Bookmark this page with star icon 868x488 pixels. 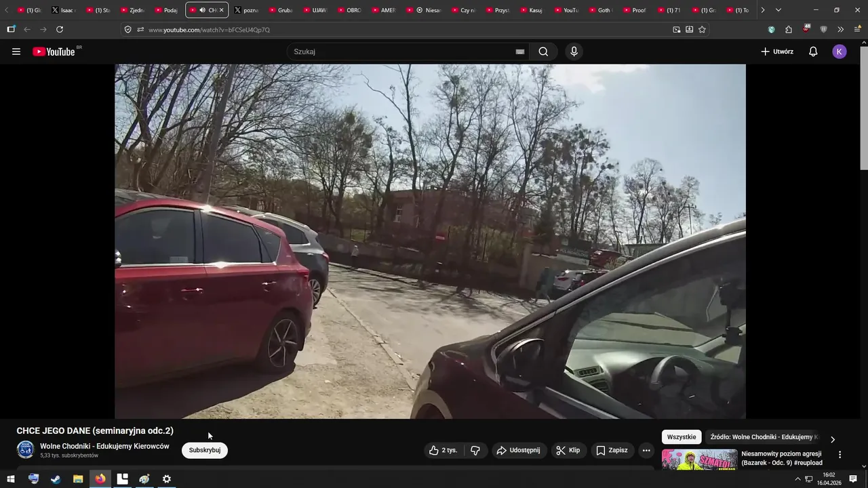pyautogui.click(x=702, y=29)
